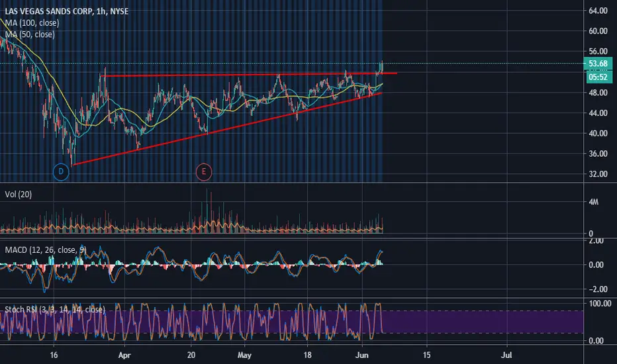
Task: Click the Jun date on time axis
Action: (361, 355)
